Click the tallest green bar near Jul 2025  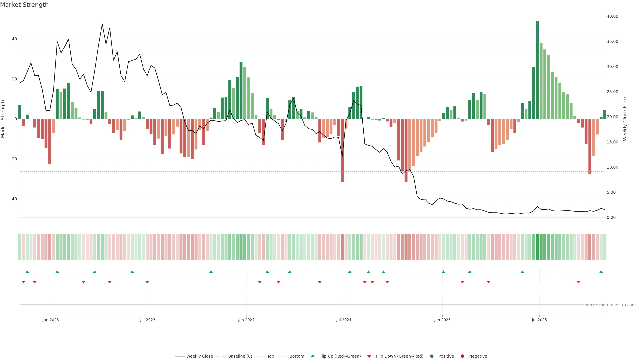(x=537, y=70)
